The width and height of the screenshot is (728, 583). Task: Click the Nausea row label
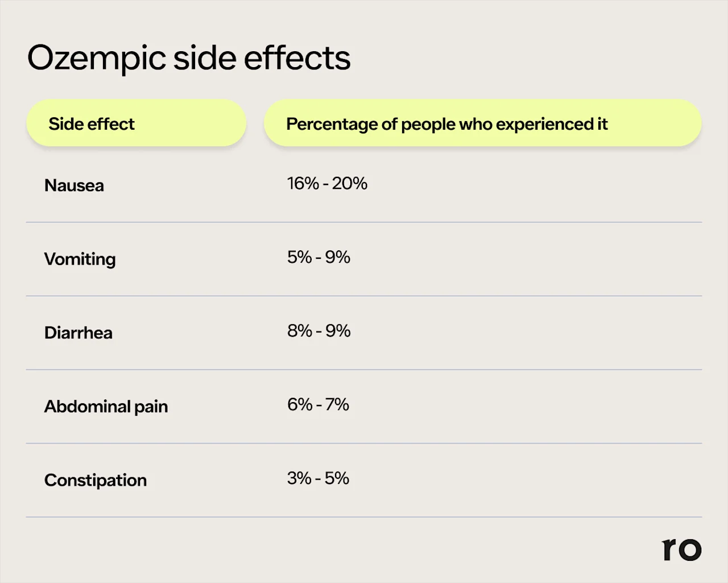[x=74, y=185]
